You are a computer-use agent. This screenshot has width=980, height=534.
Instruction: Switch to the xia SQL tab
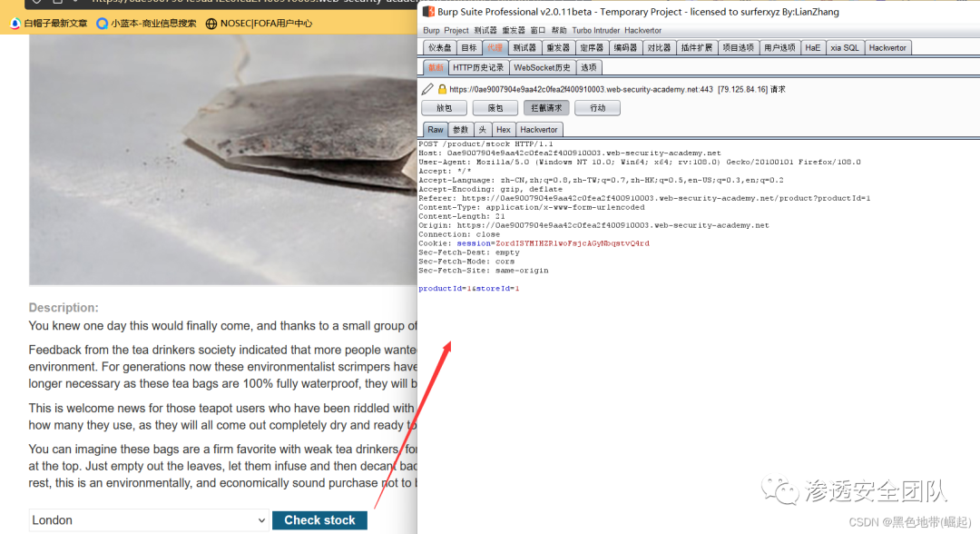pos(845,47)
